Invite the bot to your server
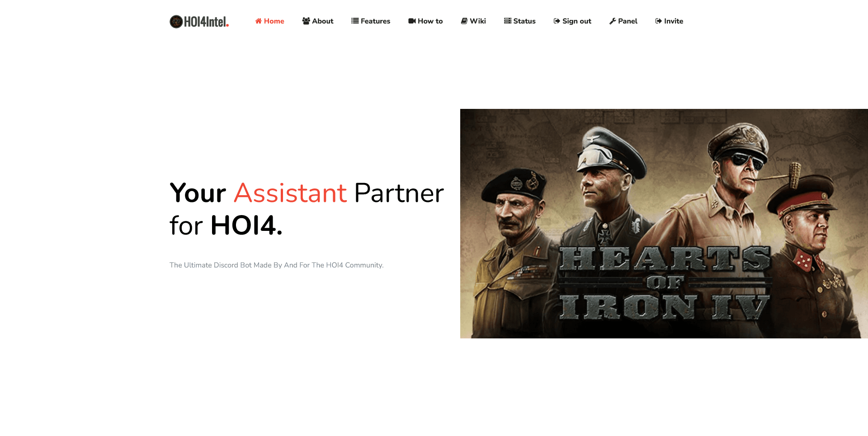Screen dimensions: 868x436 (674, 21)
